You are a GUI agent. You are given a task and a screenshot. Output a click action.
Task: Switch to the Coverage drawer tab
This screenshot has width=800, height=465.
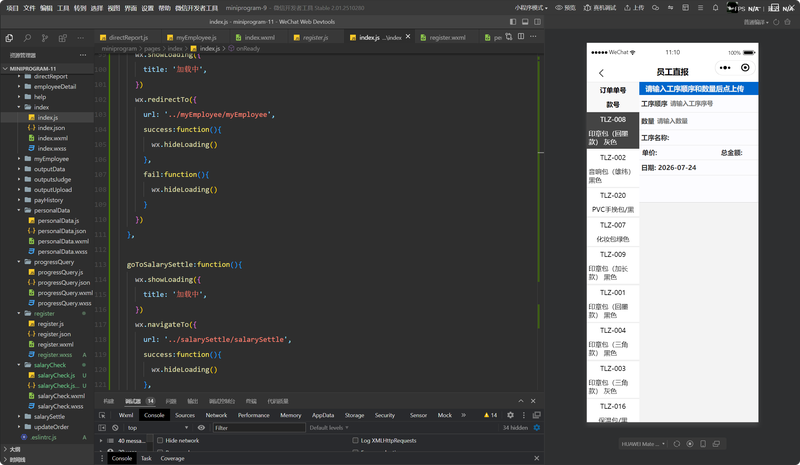172,458
